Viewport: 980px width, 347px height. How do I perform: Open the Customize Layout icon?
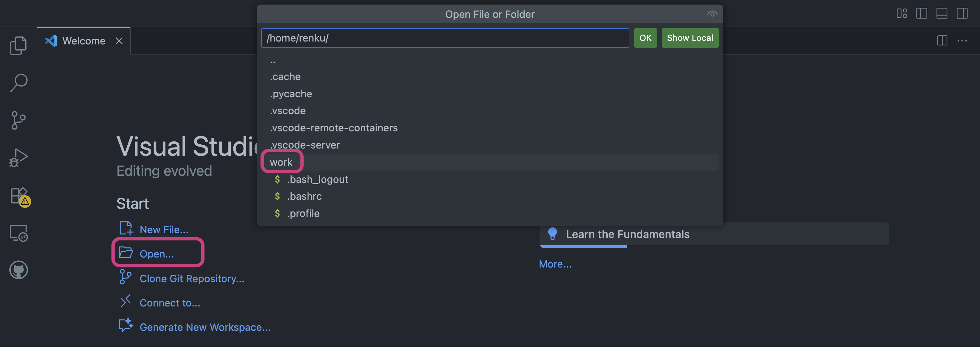click(902, 14)
